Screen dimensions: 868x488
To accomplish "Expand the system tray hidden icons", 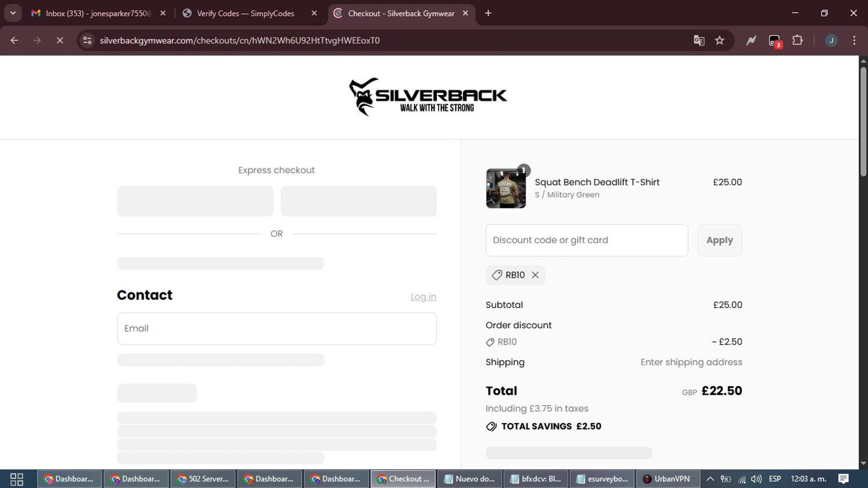I will [x=710, y=479].
